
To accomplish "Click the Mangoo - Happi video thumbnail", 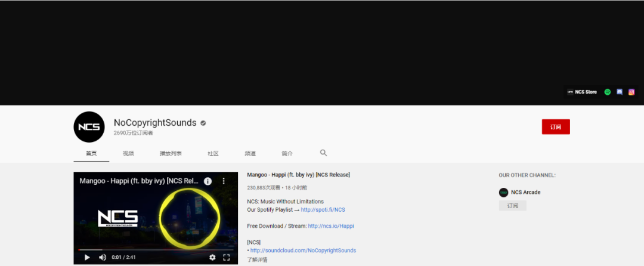I will pos(156,218).
